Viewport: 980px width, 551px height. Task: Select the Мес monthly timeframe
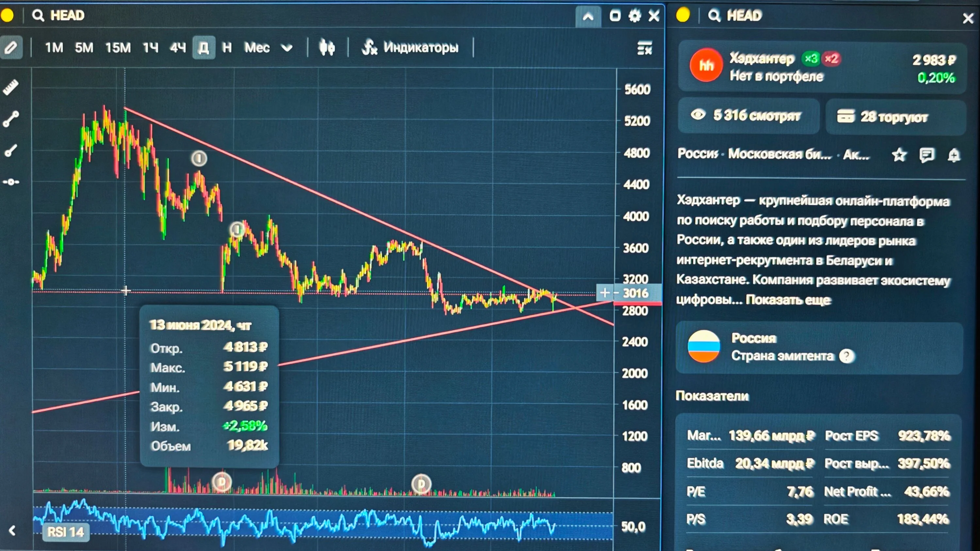[257, 48]
